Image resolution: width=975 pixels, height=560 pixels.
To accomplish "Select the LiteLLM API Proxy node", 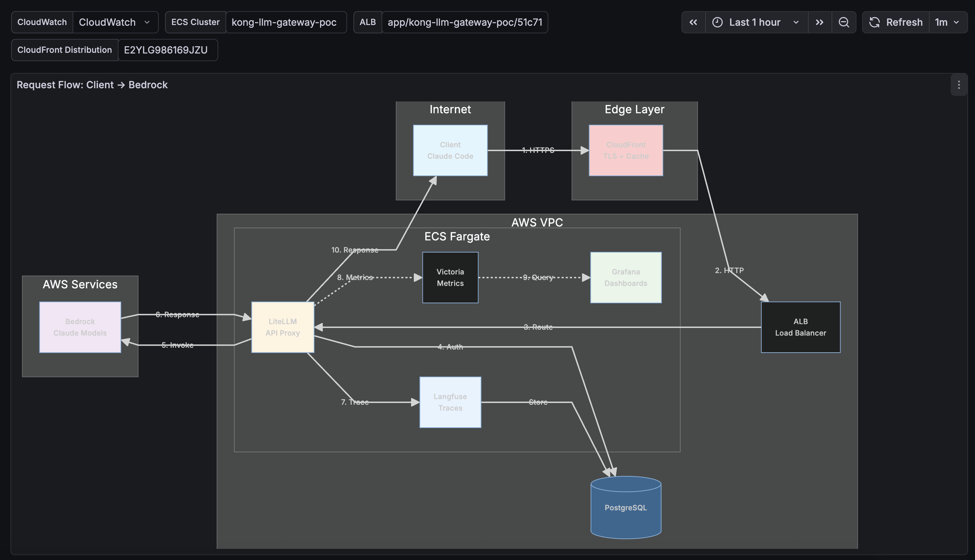I will click(x=283, y=327).
